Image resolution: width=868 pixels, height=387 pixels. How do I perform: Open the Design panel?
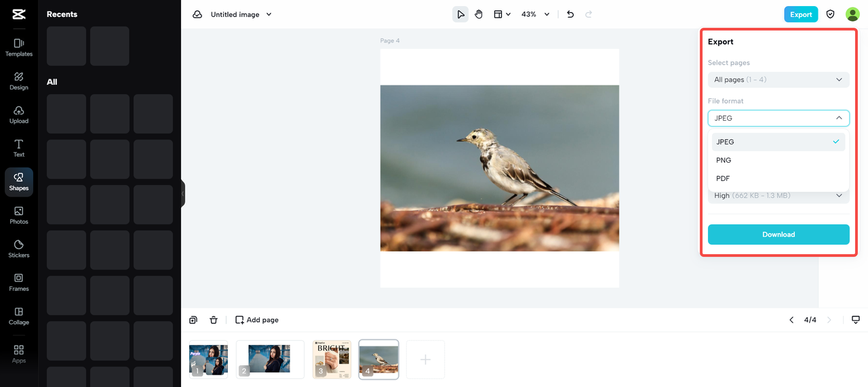coord(19,81)
